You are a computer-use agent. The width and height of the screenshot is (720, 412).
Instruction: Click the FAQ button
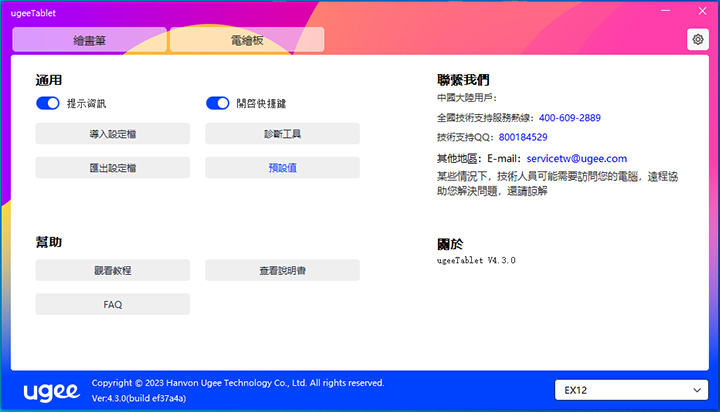(112, 304)
